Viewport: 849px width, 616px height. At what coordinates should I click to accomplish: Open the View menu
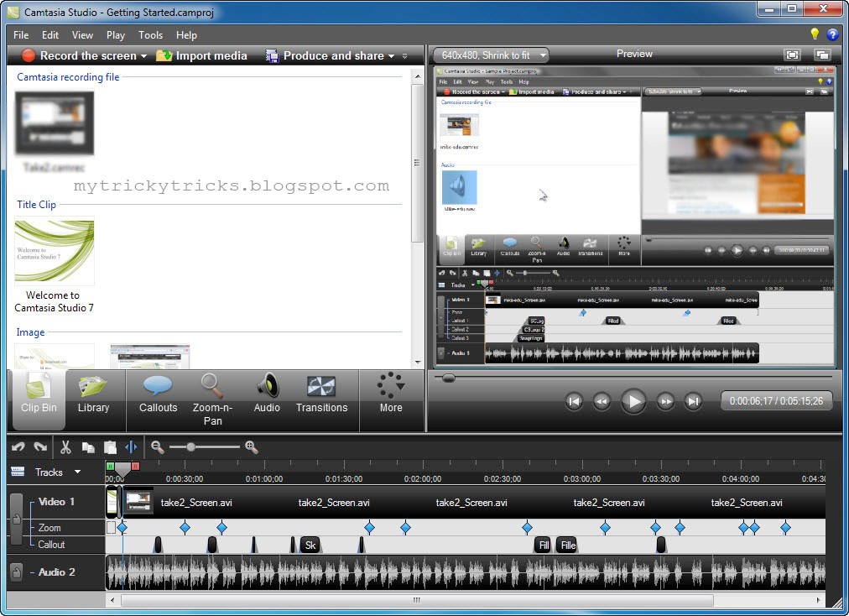pos(82,34)
